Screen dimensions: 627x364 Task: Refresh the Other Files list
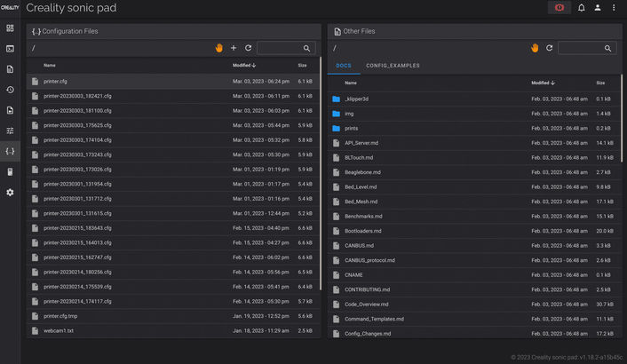(549, 48)
